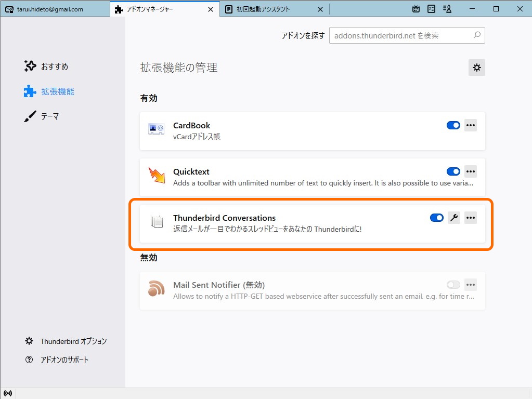The width and height of the screenshot is (532, 399).
Task: Open the chat contacts icon in the tab bar
Action: (447, 9)
